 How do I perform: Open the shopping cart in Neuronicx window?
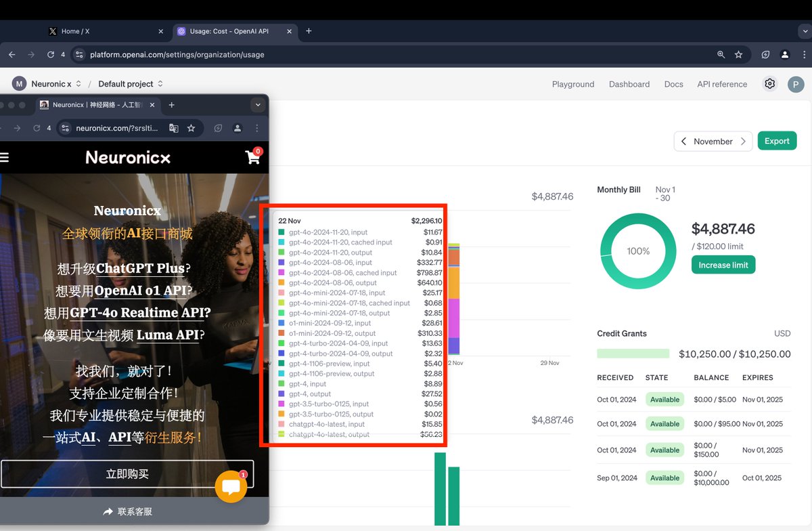pyautogui.click(x=253, y=157)
